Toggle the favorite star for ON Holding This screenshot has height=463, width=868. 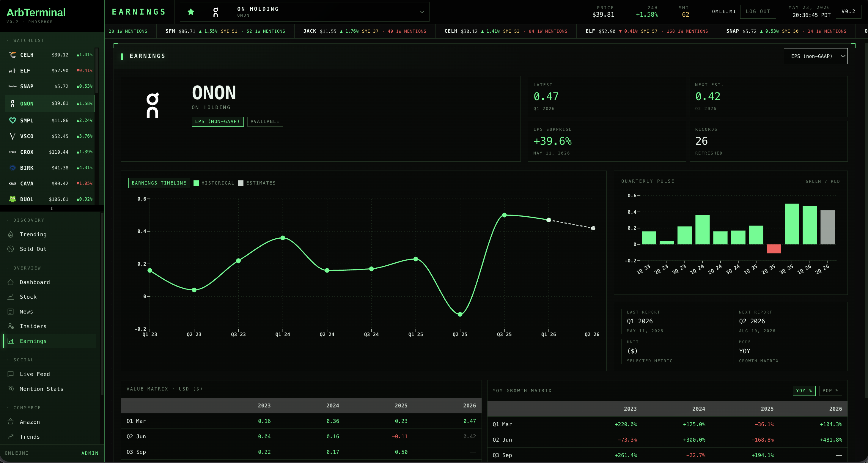coord(191,12)
